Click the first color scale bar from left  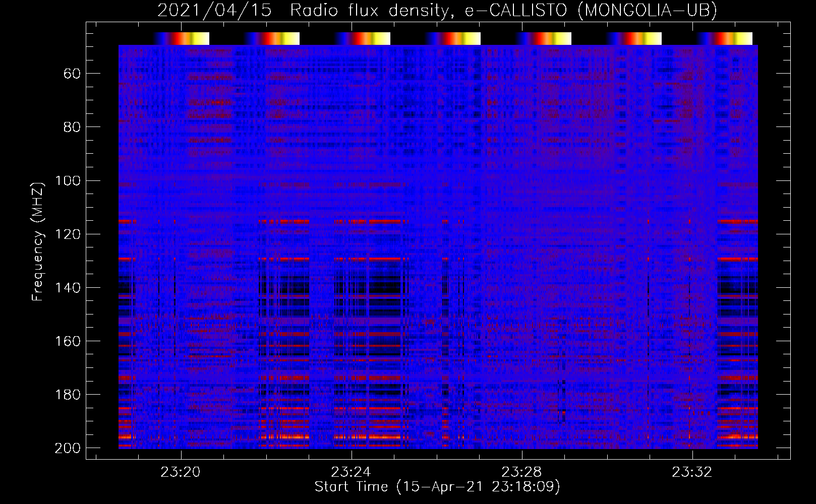click(182, 38)
